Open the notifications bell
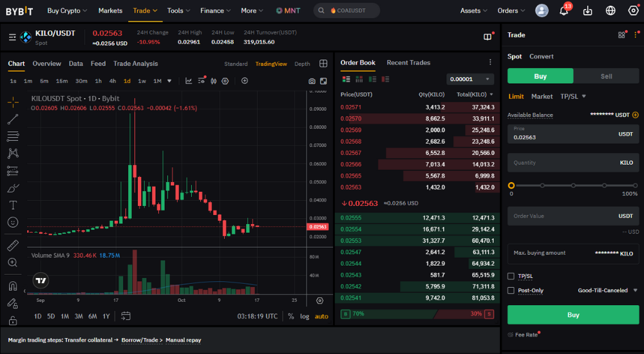The height and width of the screenshot is (354, 644). (x=564, y=10)
